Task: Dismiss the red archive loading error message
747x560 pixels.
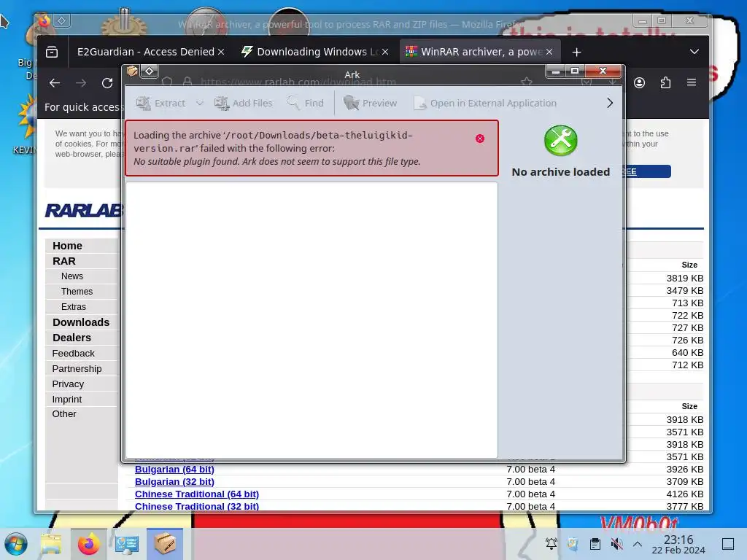Action: 480,139
